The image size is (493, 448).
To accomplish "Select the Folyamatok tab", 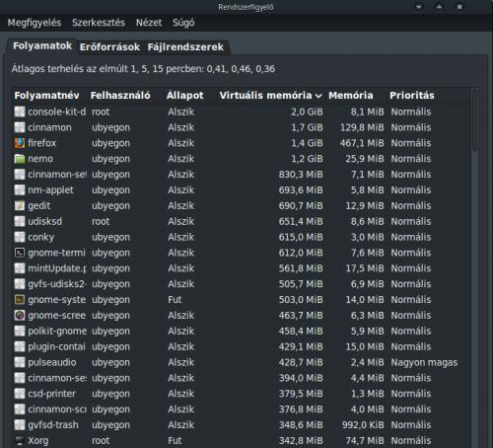I will coord(42,46).
